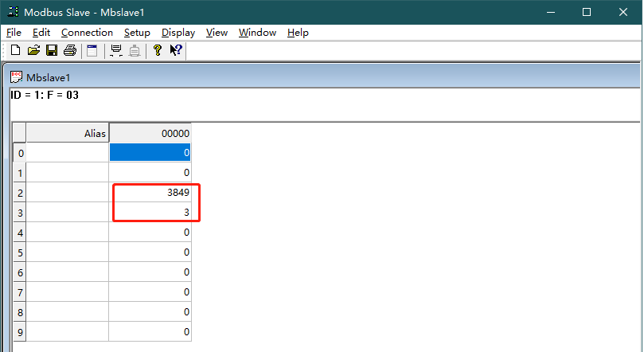The image size is (644, 352).
Task: Select the value cell in row 4
Action: point(150,233)
